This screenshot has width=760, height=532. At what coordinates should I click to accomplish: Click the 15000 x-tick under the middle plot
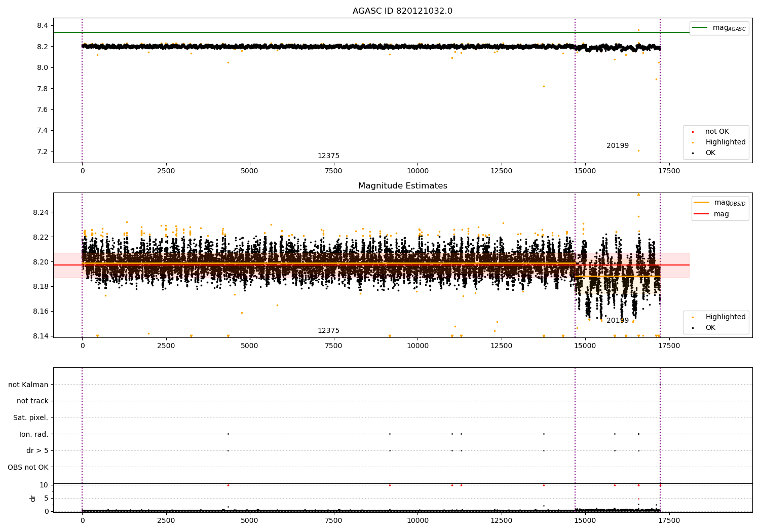click(x=585, y=346)
